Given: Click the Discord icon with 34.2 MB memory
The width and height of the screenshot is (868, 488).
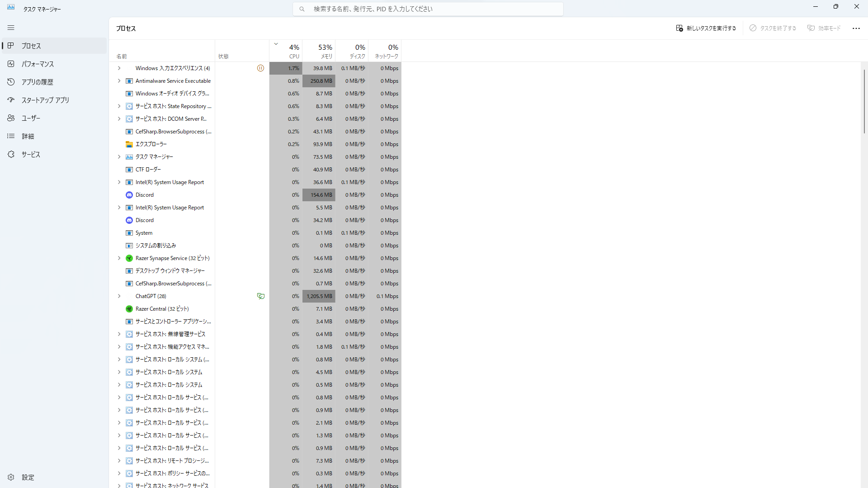Looking at the screenshot, I should coord(129,220).
